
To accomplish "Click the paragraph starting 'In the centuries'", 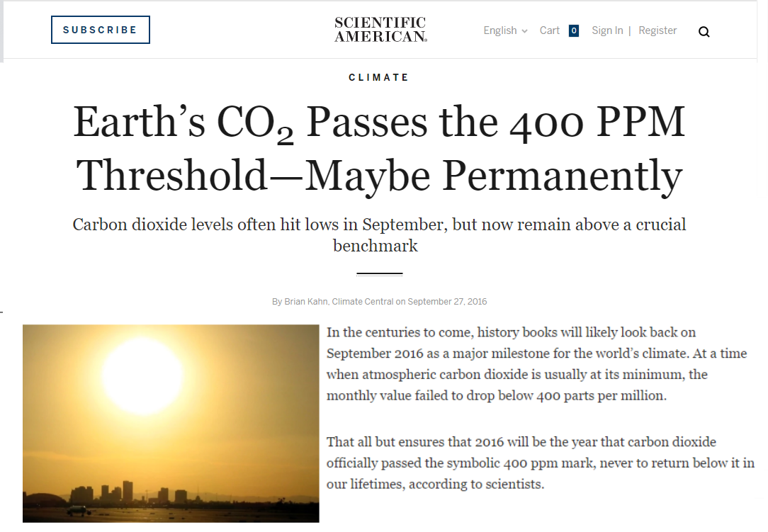I will point(537,364).
